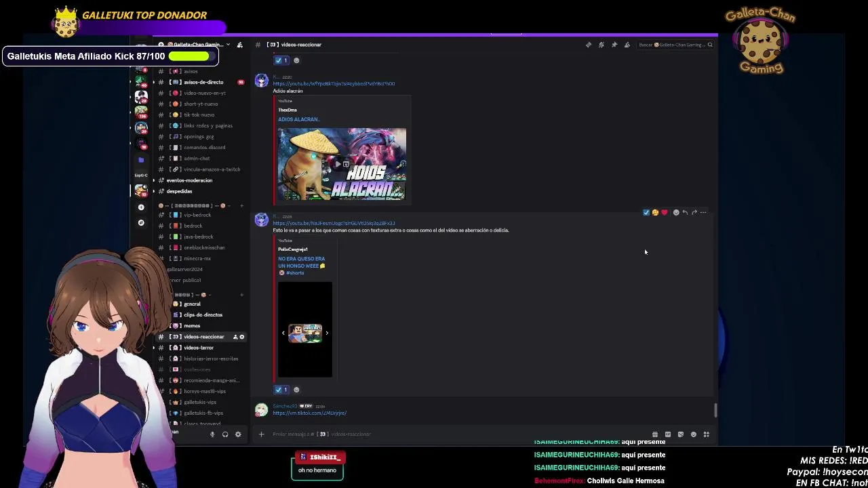Screen dimensions: 868x488
Task: Open user settings gear at bottom
Action: [x=238, y=434]
